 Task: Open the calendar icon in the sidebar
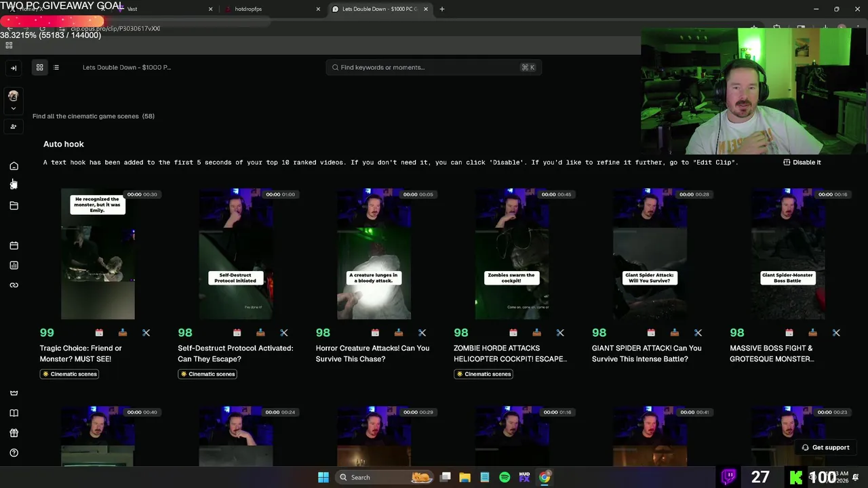click(x=14, y=245)
